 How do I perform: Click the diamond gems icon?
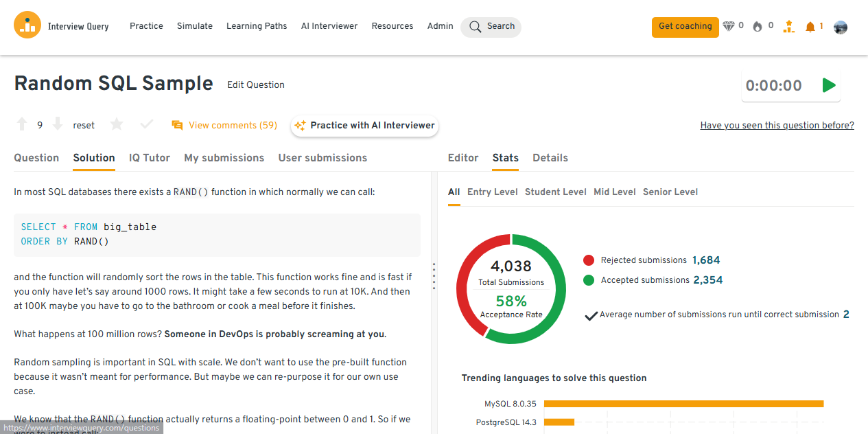(x=728, y=26)
